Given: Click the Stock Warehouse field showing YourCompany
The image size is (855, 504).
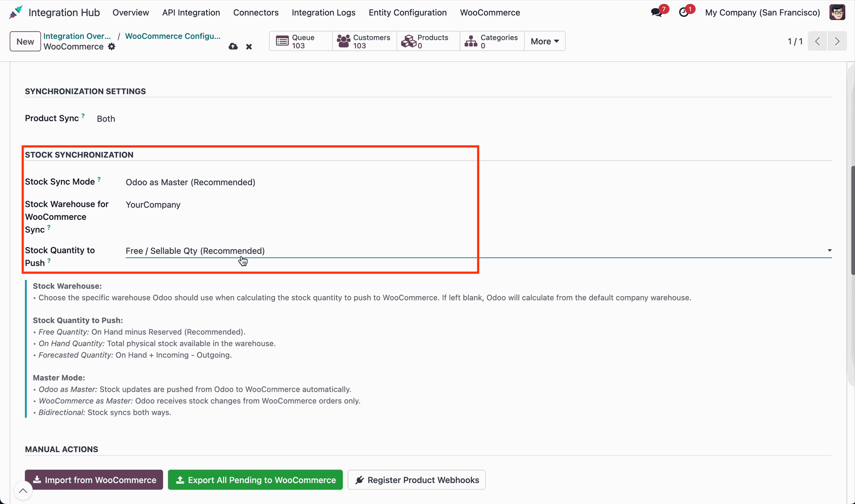Looking at the screenshot, I should pyautogui.click(x=479, y=205).
